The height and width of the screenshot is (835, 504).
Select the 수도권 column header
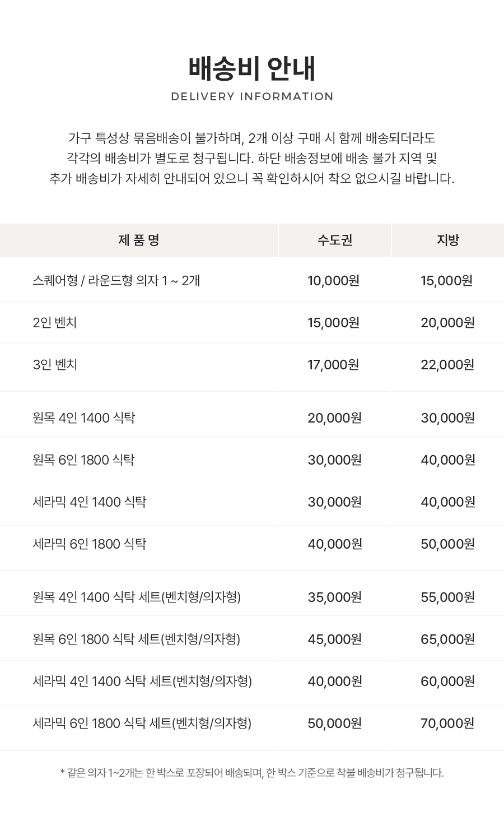[x=335, y=240]
